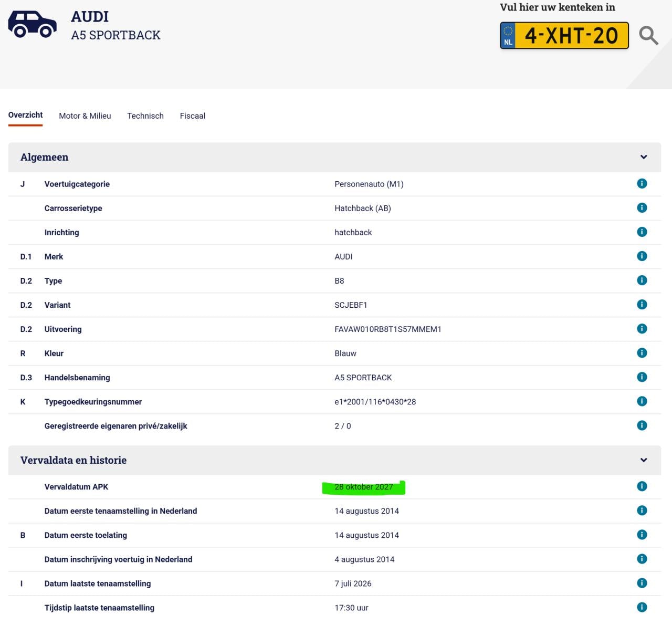Click the Vervaldata en historie header title
The image size is (672, 625).
tap(73, 460)
